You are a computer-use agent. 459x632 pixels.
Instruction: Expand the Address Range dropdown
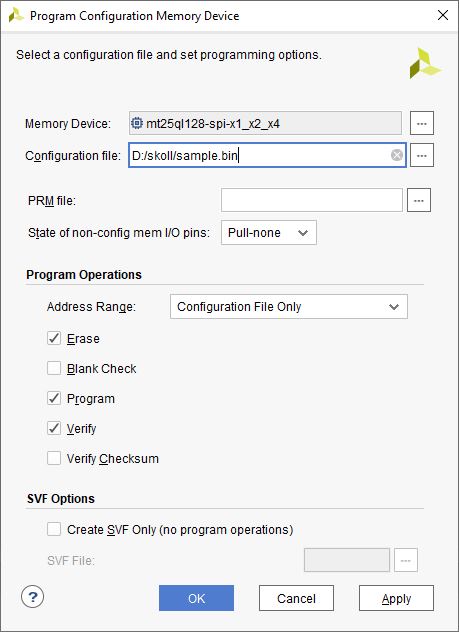tap(289, 307)
